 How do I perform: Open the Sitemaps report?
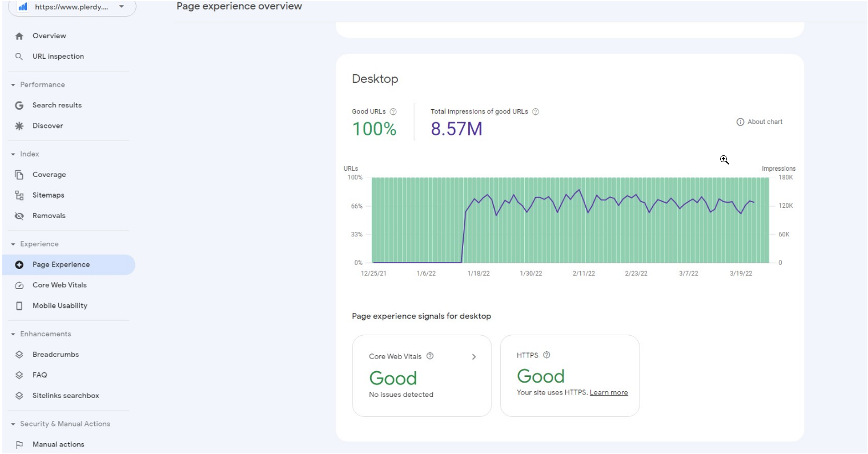[48, 195]
